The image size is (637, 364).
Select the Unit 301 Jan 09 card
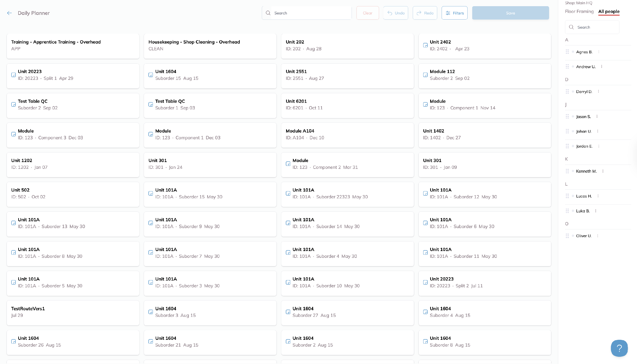click(485, 165)
